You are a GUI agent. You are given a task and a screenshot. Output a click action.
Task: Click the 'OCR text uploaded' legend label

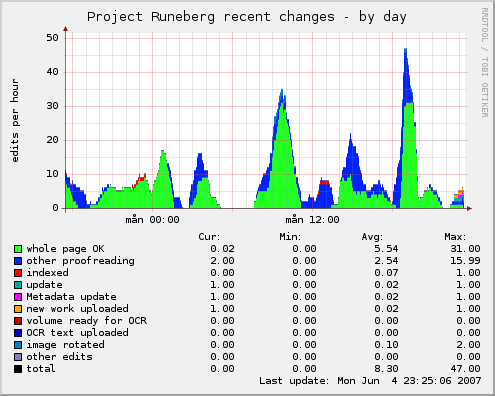pos(77,333)
